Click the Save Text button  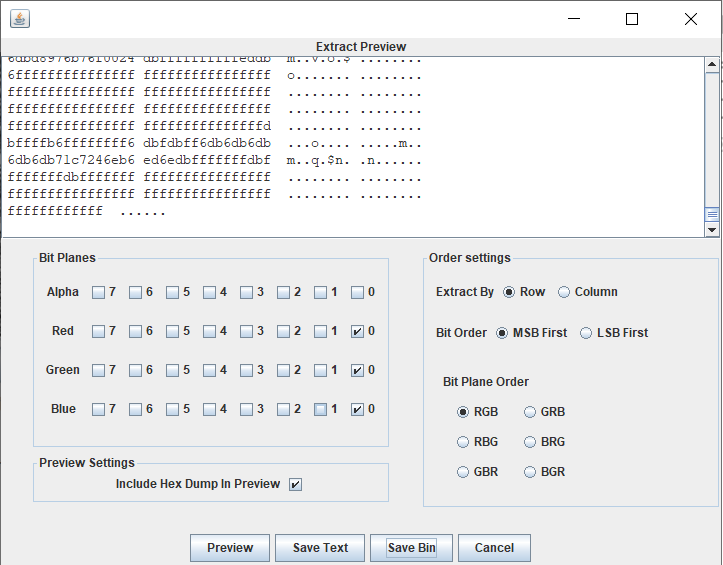point(320,548)
